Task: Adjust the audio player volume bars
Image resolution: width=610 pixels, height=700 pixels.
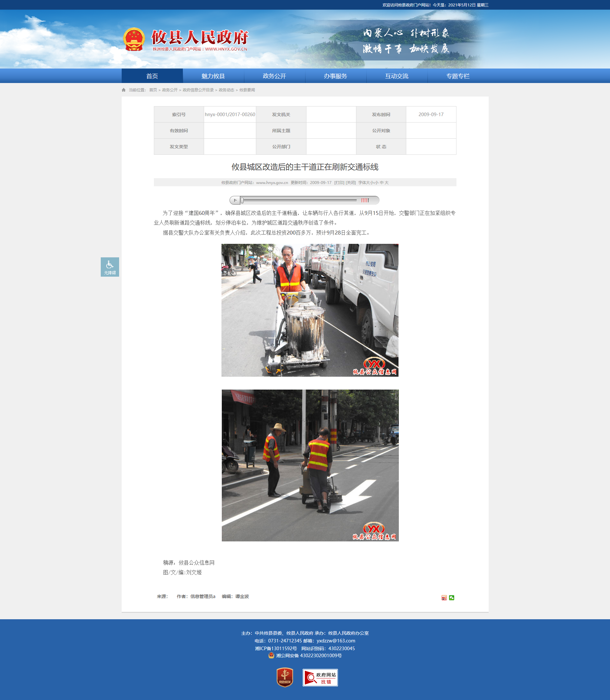Action: pos(365,200)
